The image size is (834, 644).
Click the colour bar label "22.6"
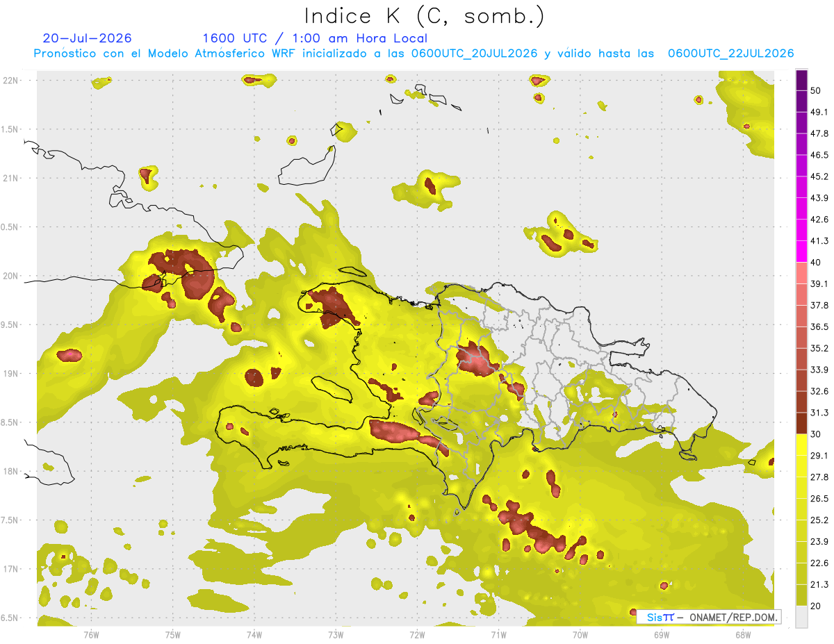(819, 563)
